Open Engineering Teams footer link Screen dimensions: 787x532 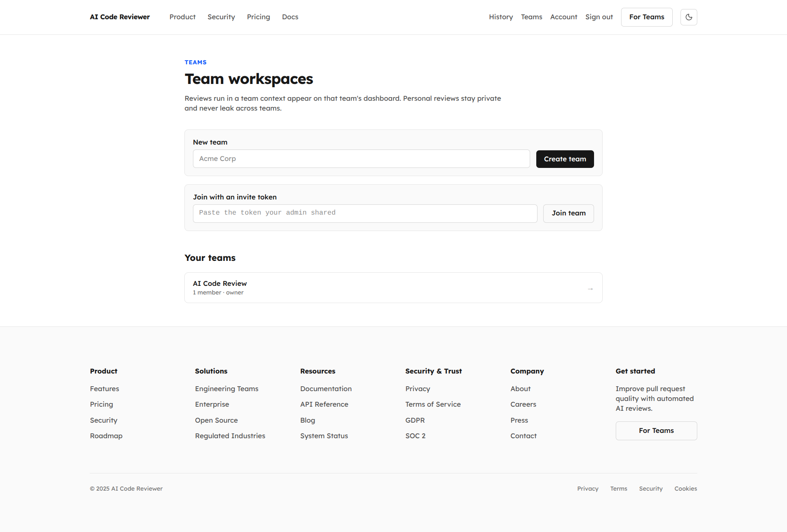click(x=227, y=389)
